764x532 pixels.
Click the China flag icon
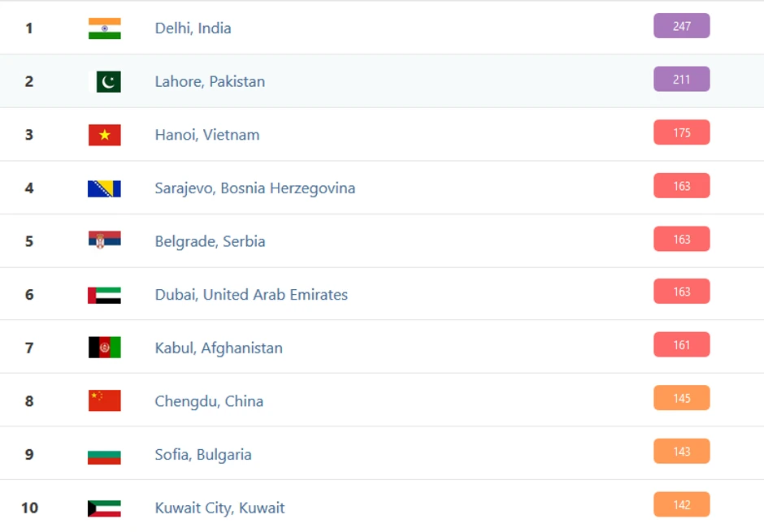pyautogui.click(x=104, y=400)
